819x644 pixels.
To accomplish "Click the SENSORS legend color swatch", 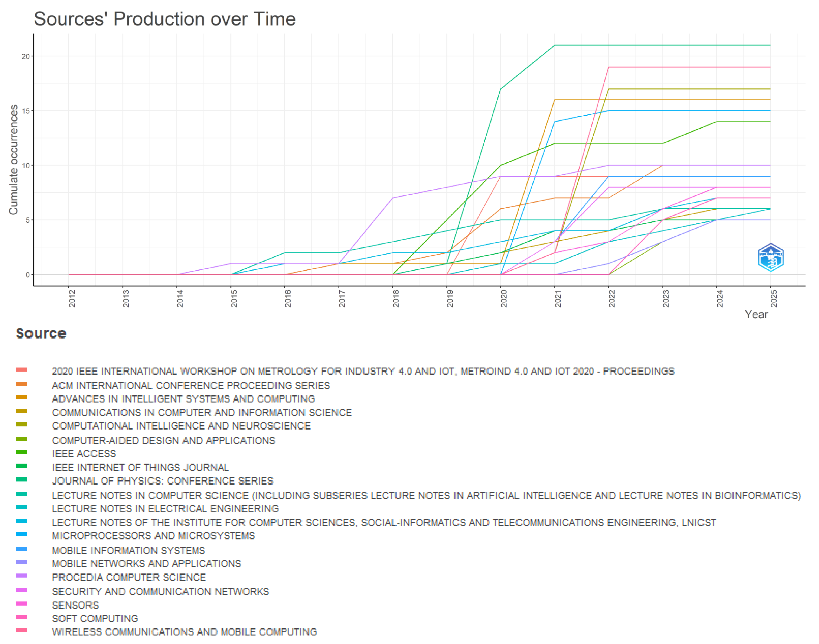I will click(x=22, y=604).
